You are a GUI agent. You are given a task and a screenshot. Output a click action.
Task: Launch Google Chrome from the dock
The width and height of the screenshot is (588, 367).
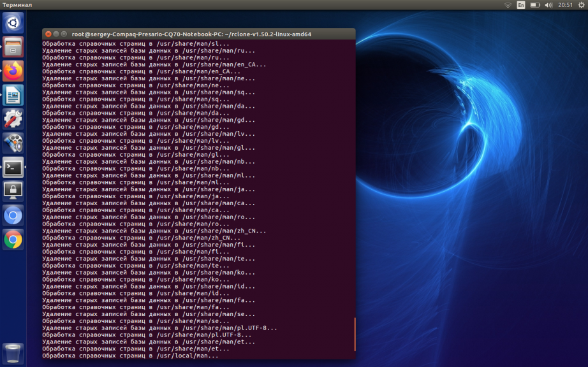click(13, 239)
